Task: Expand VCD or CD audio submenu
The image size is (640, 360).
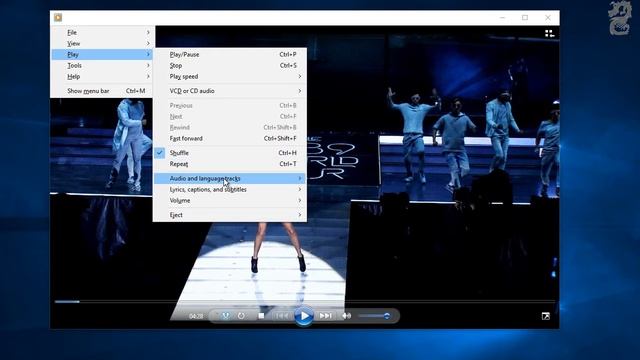Action: 230,91
